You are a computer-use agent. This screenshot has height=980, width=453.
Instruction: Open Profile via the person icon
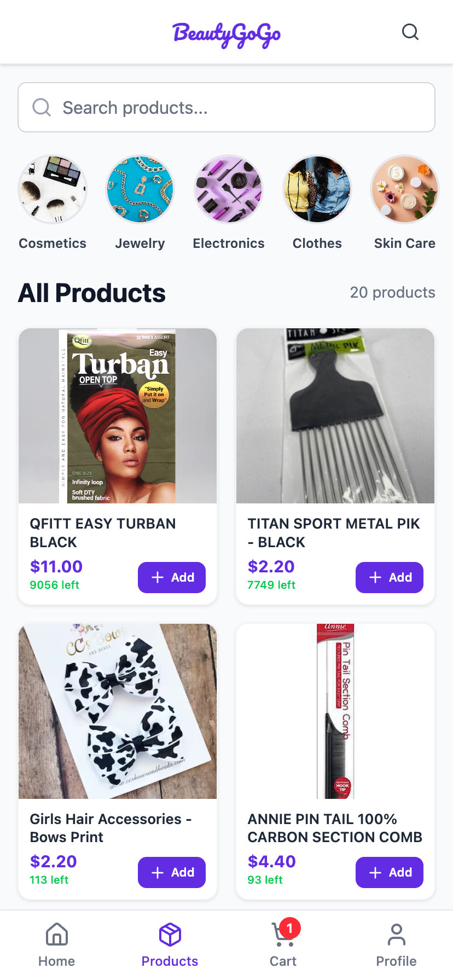pos(396,935)
